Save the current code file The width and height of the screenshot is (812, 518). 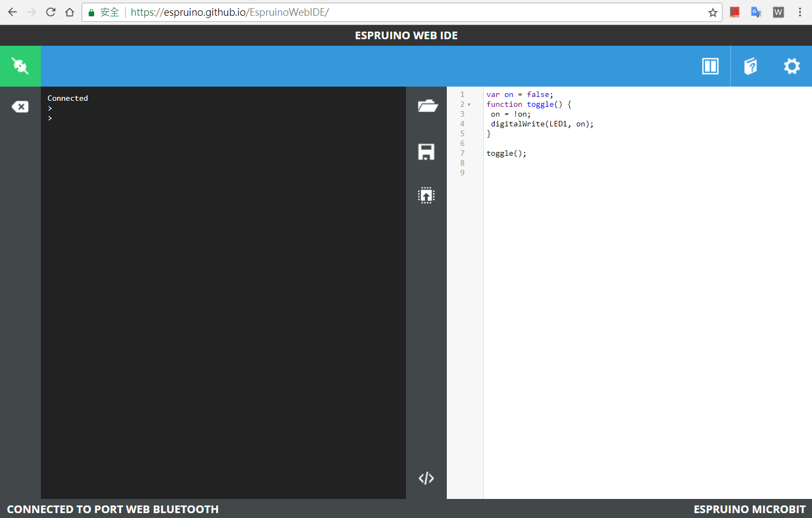(x=426, y=152)
